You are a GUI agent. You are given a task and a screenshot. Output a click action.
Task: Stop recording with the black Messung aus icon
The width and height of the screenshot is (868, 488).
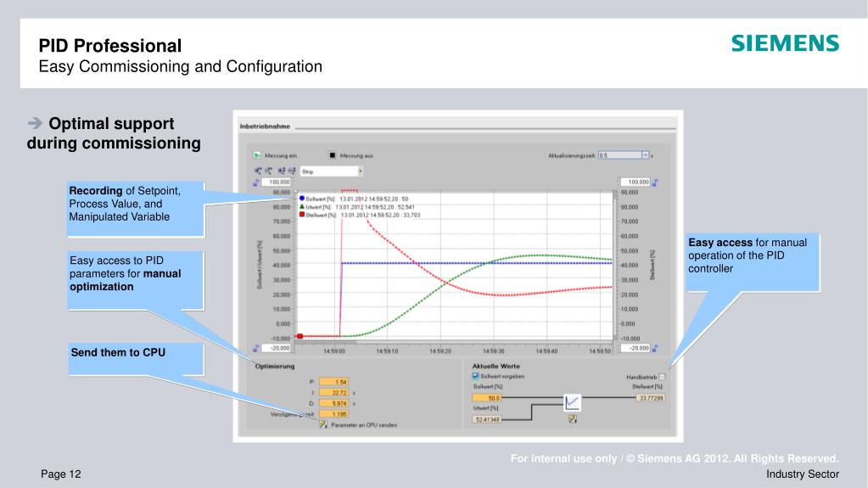click(332, 155)
